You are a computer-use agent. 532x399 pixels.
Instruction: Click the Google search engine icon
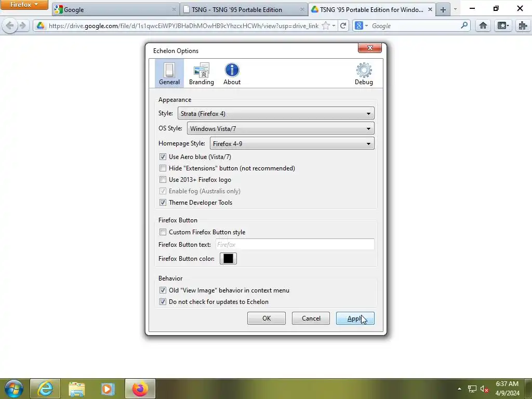(359, 25)
